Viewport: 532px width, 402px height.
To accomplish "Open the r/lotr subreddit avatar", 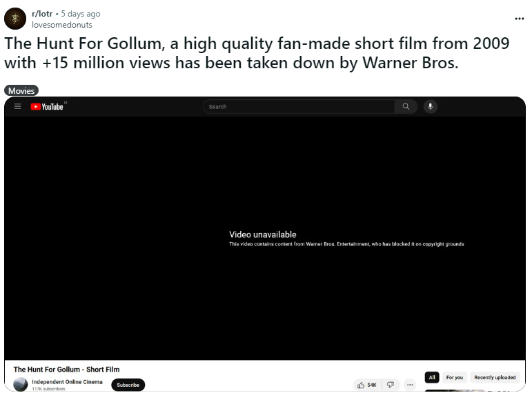I will pyautogui.click(x=15, y=19).
